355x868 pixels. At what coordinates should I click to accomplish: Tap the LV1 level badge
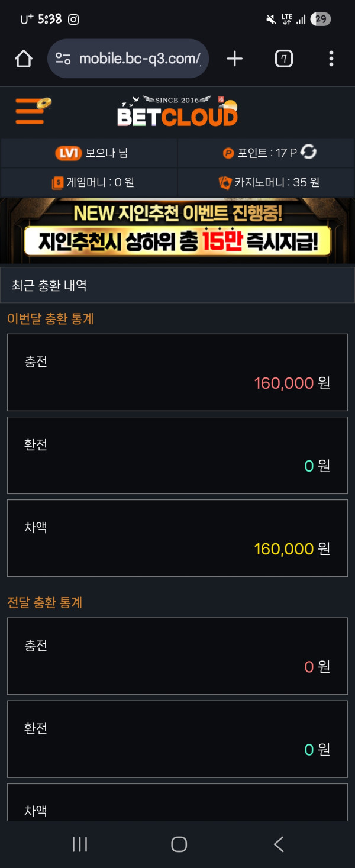click(x=68, y=153)
